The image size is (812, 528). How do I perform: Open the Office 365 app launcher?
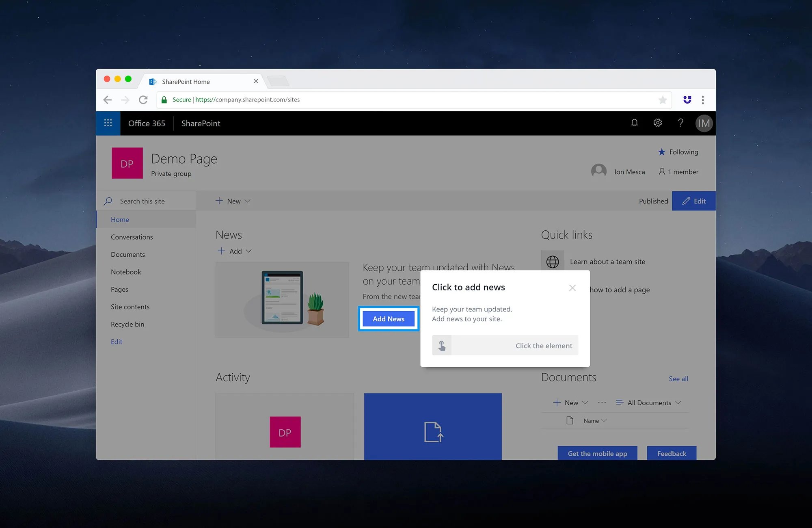tap(108, 123)
